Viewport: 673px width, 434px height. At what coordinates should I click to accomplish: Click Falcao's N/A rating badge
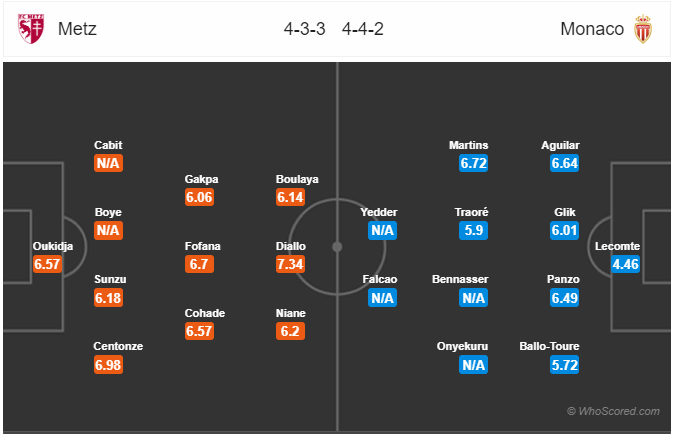point(382,297)
